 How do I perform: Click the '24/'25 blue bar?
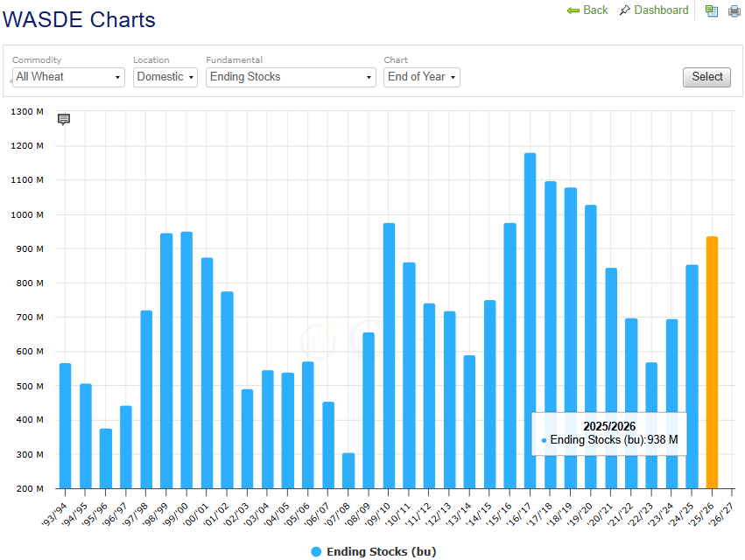(x=692, y=376)
